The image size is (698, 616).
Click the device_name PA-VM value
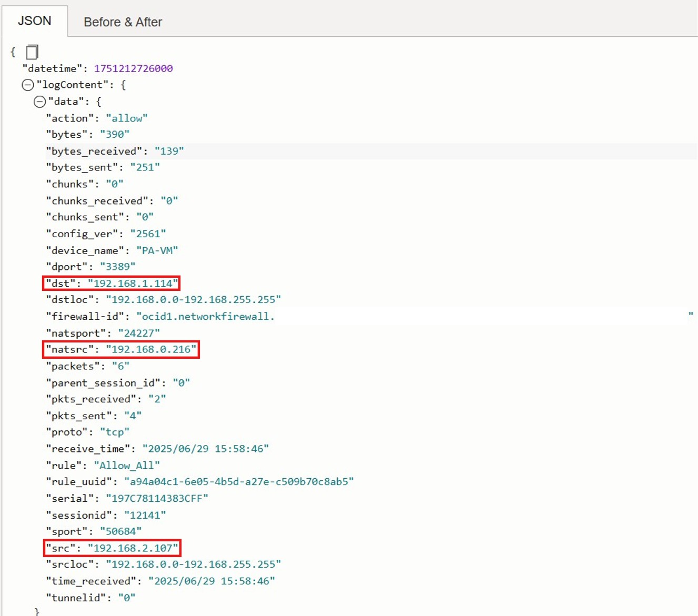[x=157, y=250]
